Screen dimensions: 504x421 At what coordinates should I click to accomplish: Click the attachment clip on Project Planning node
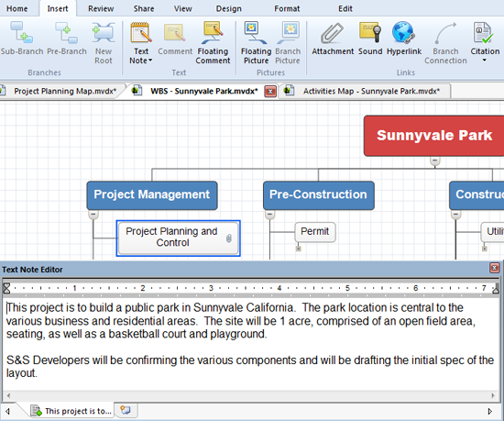coord(228,238)
